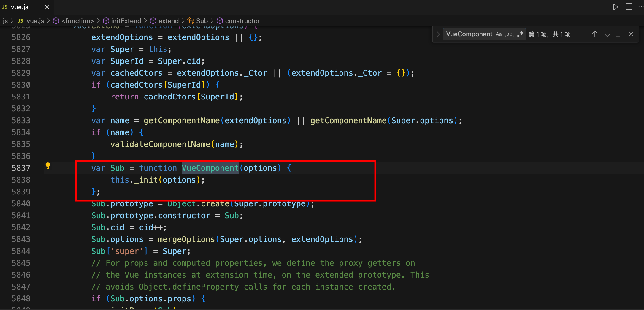Screen dimensions: 644x310
Task: Go to the next search match
Action: 607,34
